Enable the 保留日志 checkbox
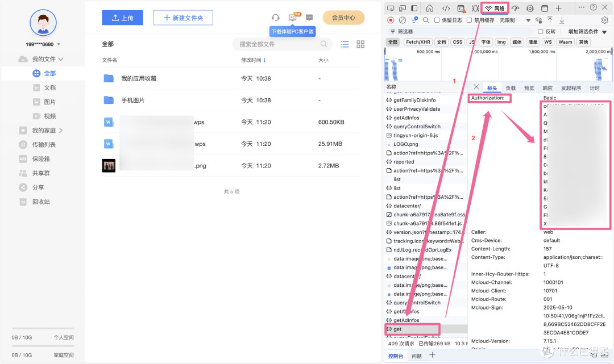The image size is (614, 364). [437, 20]
